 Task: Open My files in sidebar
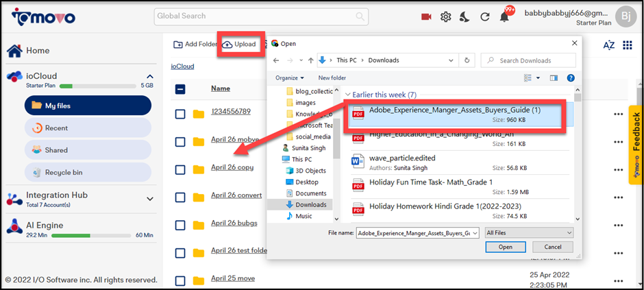[88, 106]
